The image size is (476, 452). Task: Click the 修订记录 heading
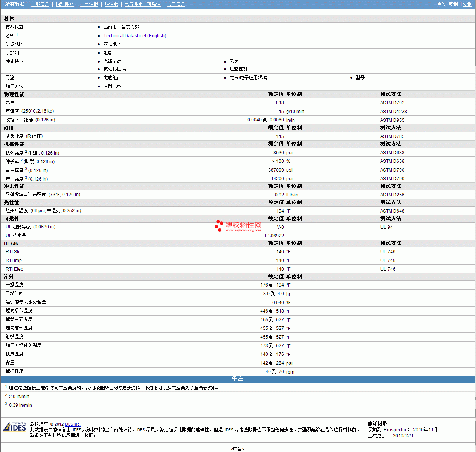click(377, 424)
